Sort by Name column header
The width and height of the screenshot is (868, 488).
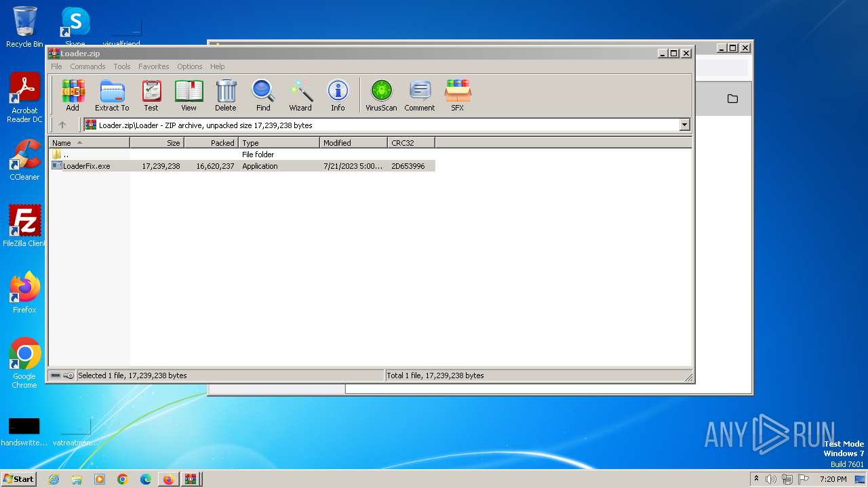[89, 143]
